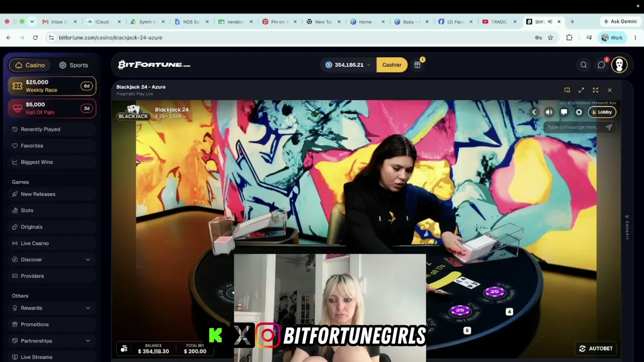Viewport: 644px width, 362px height.
Task: Toggle the AUTOBET option
Action: 596,348
